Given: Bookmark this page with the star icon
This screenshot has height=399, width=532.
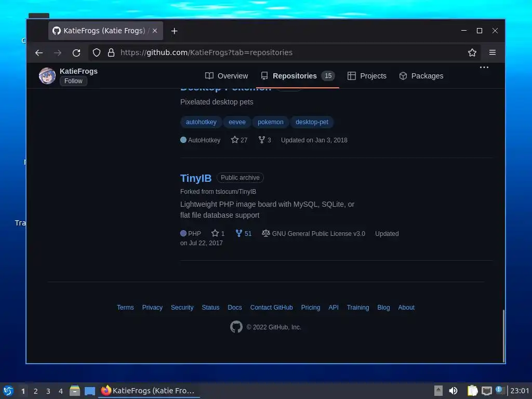Looking at the screenshot, I should [x=472, y=52].
